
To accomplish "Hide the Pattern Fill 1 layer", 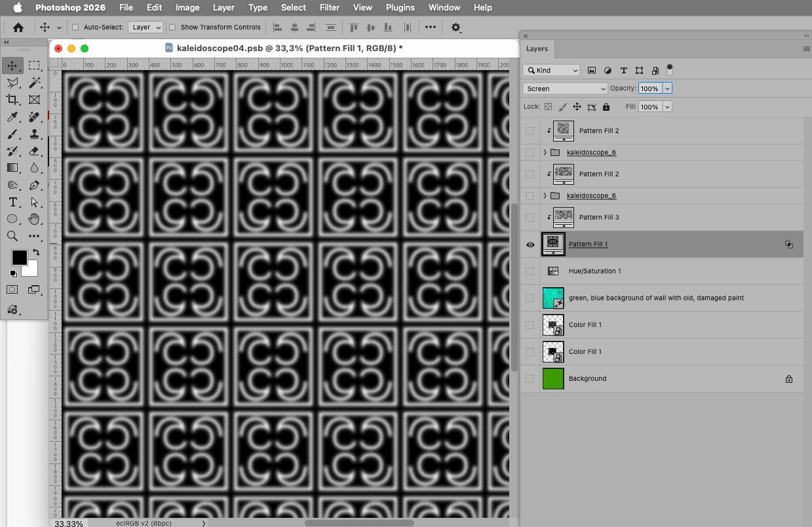I will [530, 244].
